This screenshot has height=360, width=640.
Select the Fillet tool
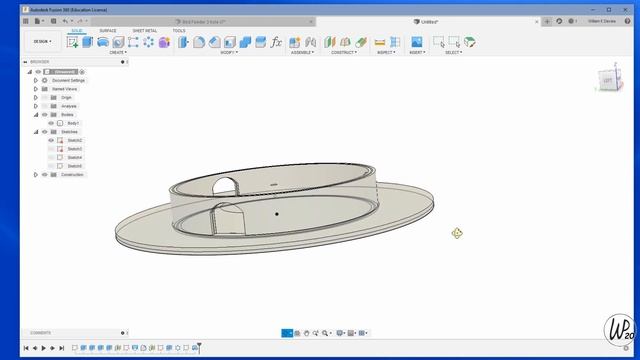coord(199,42)
